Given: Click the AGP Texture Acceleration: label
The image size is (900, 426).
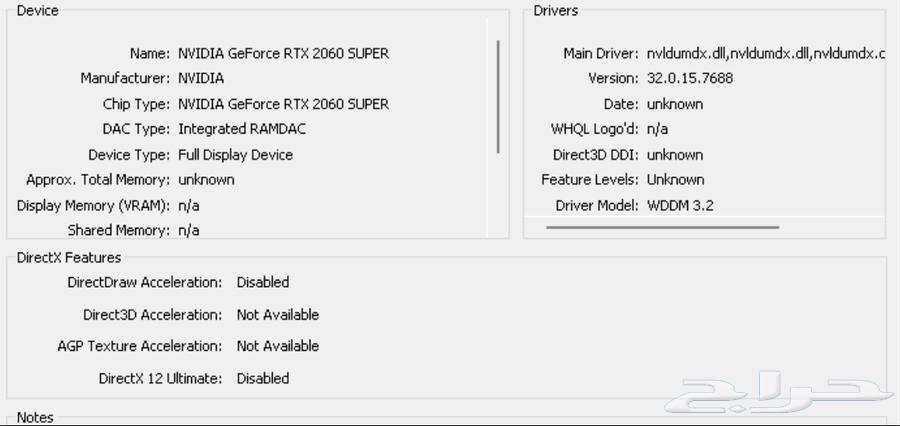Looking at the screenshot, I should [x=139, y=346].
